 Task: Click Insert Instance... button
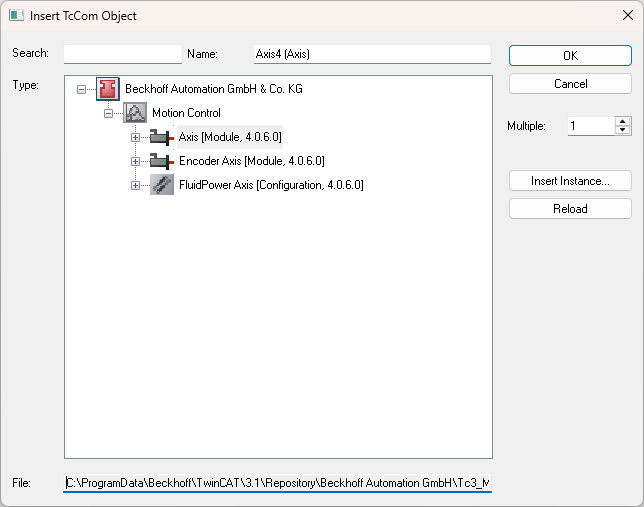(570, 181)
